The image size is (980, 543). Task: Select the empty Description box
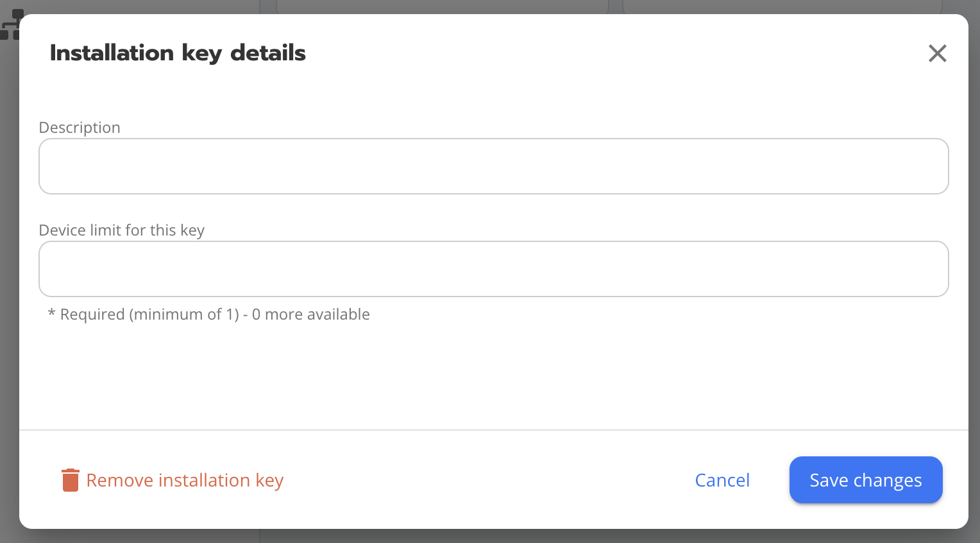click(493, 166)
